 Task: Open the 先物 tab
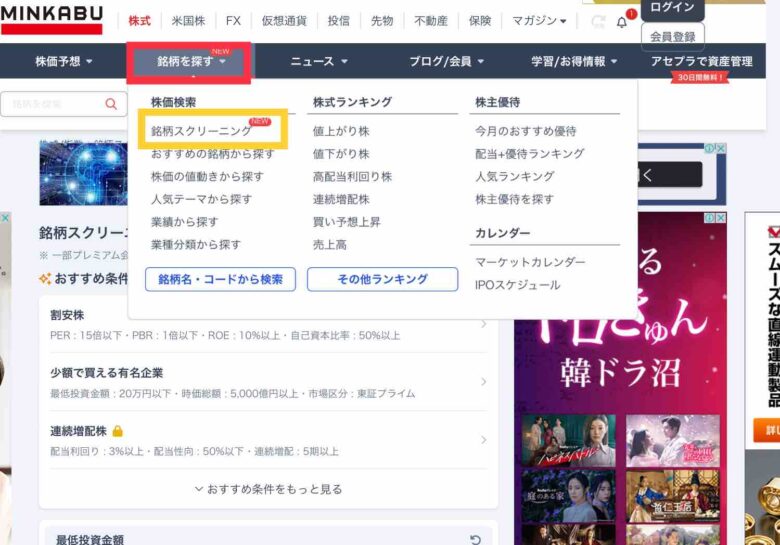click(382, 21)
